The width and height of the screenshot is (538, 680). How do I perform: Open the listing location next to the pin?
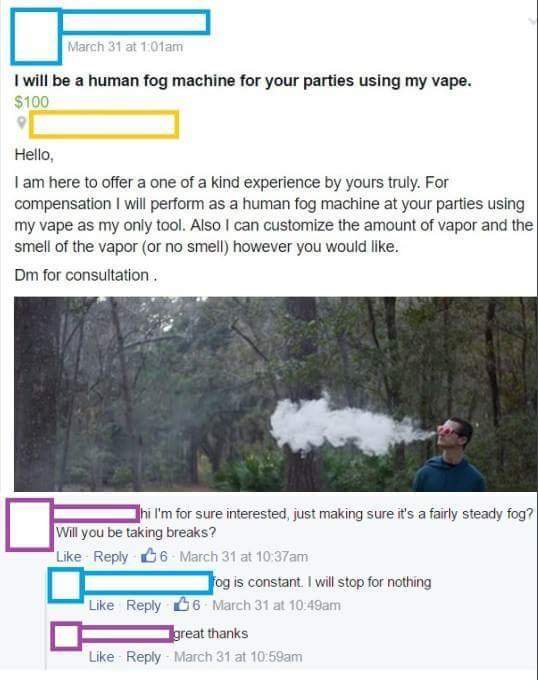coord(104,125)
